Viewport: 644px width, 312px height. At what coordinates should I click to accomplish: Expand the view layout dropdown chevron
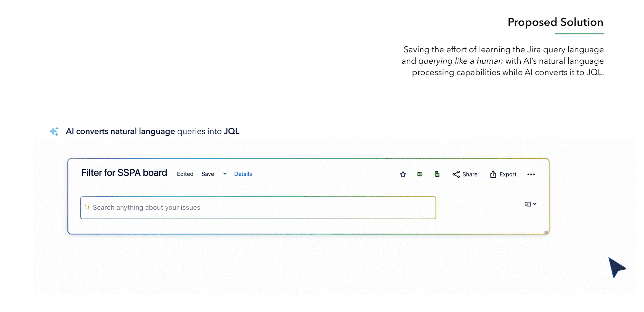pyautogui.click(x=535, y=204)
